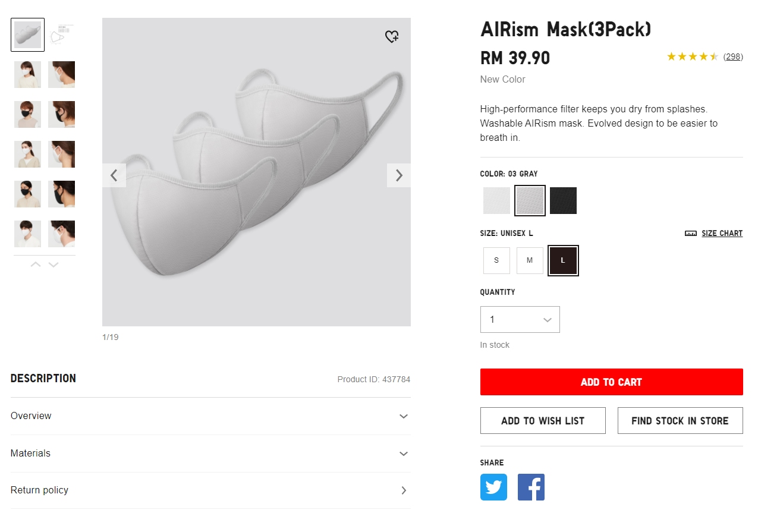This screenshot has width=758, height=532.
Task: Click the Add to Cart button
Action: tap(611, 382)
